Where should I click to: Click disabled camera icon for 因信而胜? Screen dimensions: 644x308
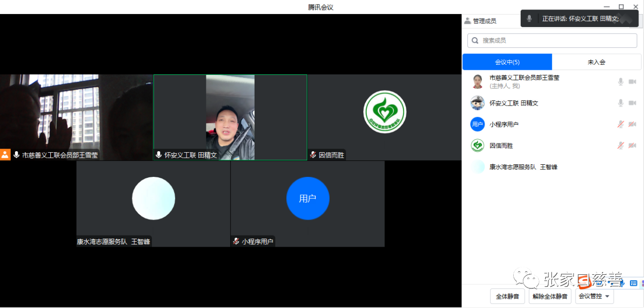[632, 146]
